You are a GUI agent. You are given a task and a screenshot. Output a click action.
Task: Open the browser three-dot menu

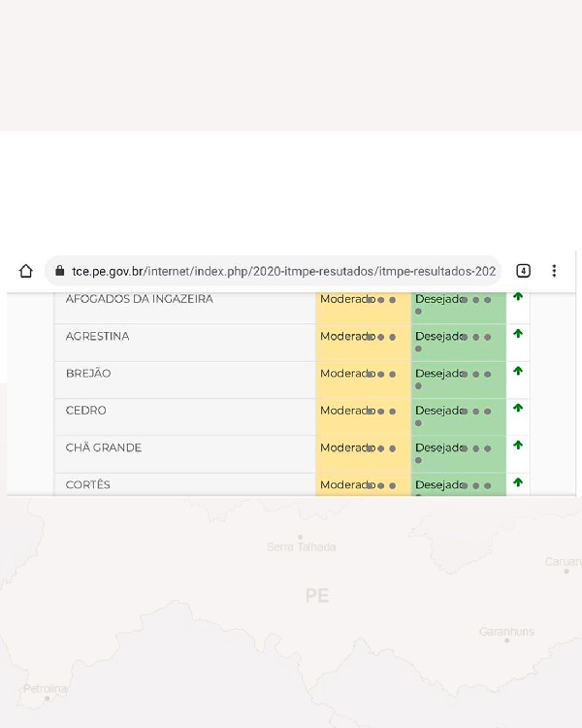tap(554, 271)
